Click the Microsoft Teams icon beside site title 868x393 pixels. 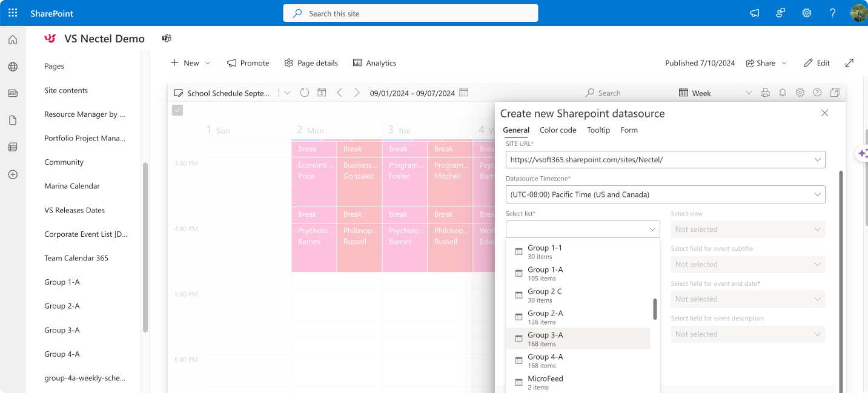pos(167,38)
